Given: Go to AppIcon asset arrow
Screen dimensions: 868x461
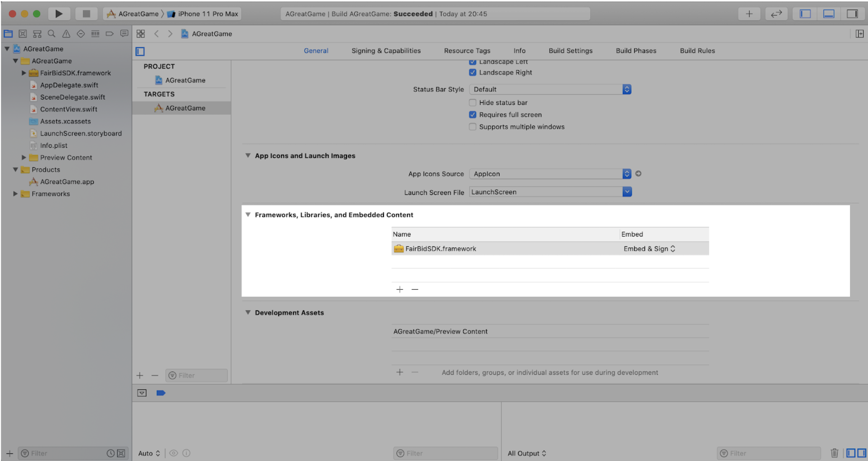Looking at the screenshot, I should point(638,173).
